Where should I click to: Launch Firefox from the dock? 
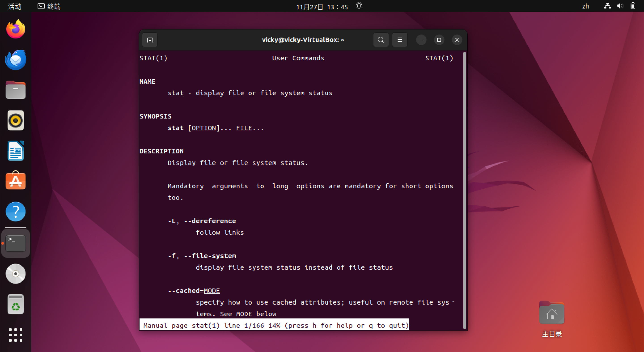click(15, 29)
